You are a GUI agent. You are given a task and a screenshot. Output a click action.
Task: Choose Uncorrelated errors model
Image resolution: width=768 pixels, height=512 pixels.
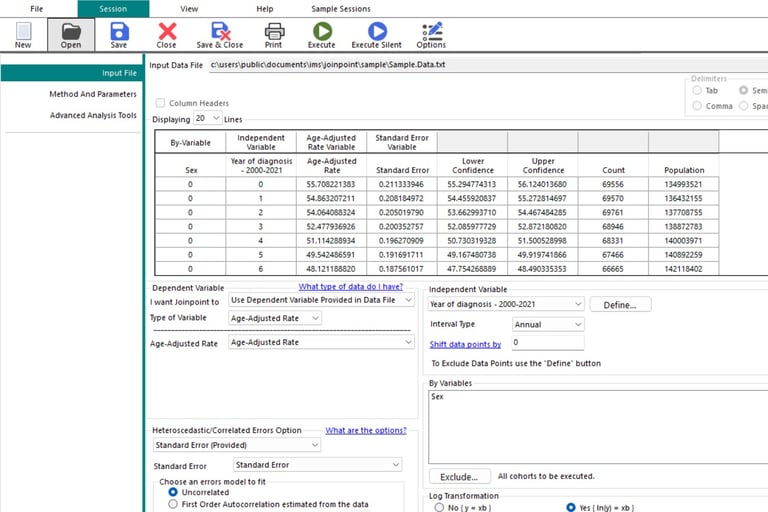173,492
